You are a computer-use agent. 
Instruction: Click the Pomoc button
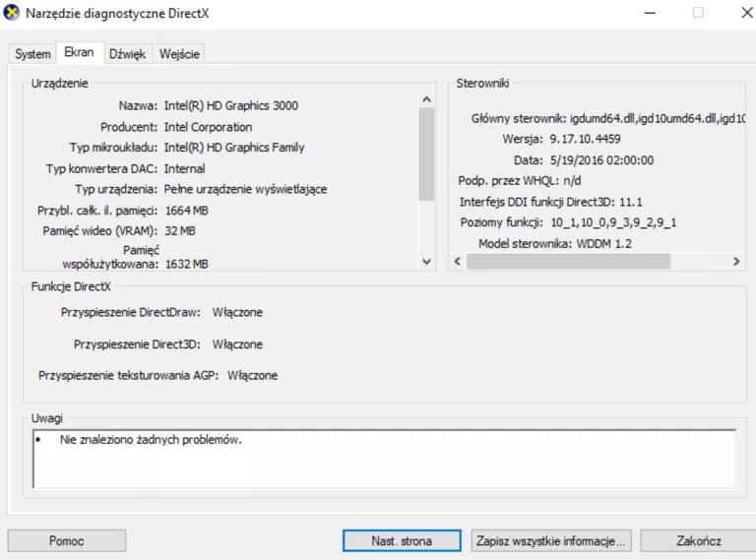67,540
